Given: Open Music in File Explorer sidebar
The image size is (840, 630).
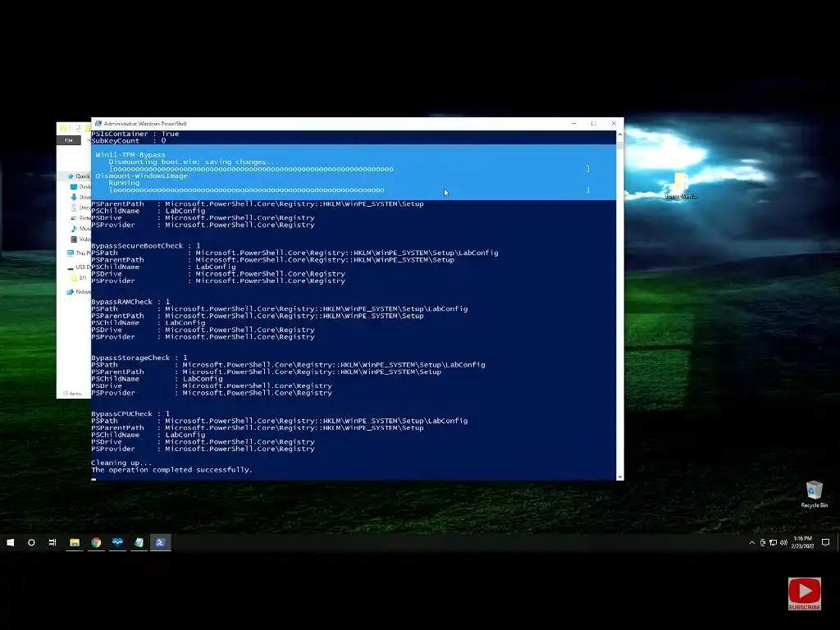Looking at the screenshot, I should tap(80, 229).
